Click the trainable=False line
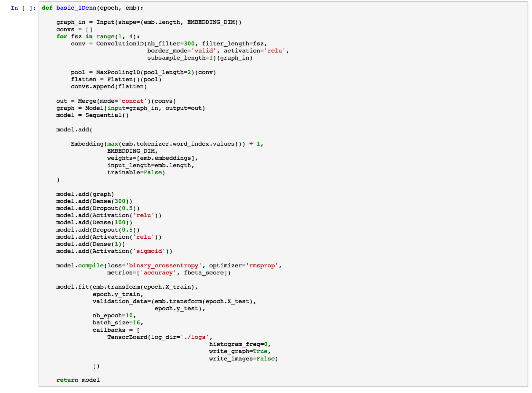532x393 pixels. (x=136, y=173)
